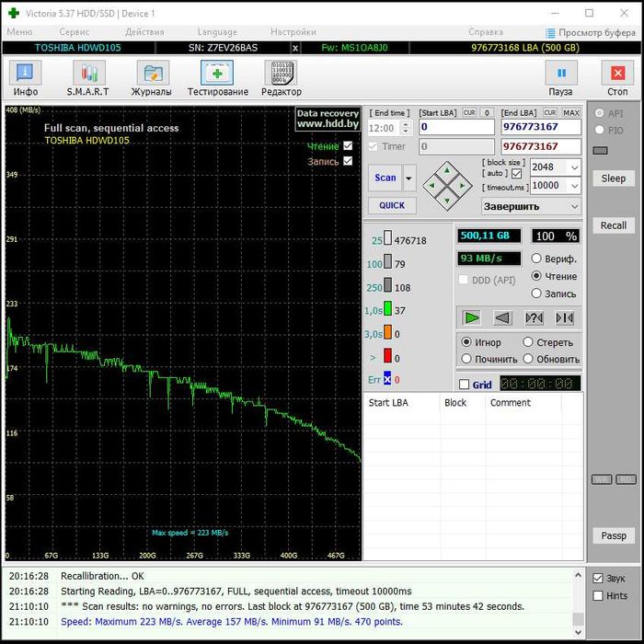This screenshot has height=644, width=644.
Task: Open the Language menu
Action: click(216, 32)
